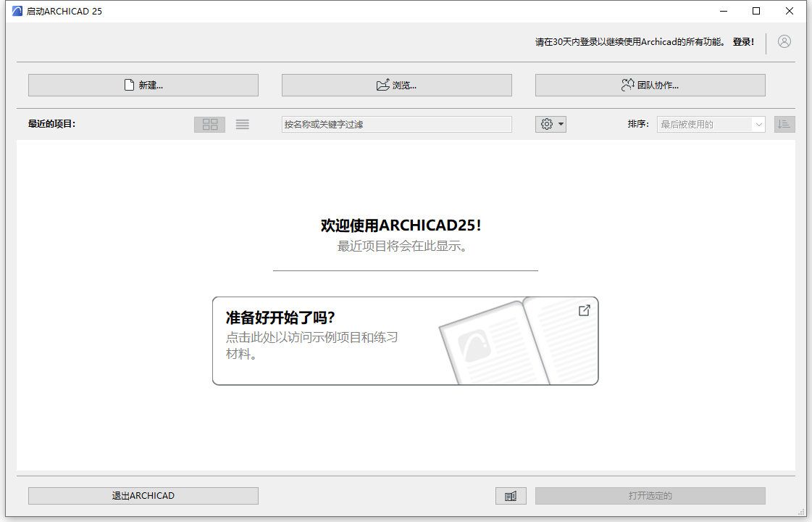Click the 最近项目将会在此显示。 text
812x522 pixels.
coord(403,246)
